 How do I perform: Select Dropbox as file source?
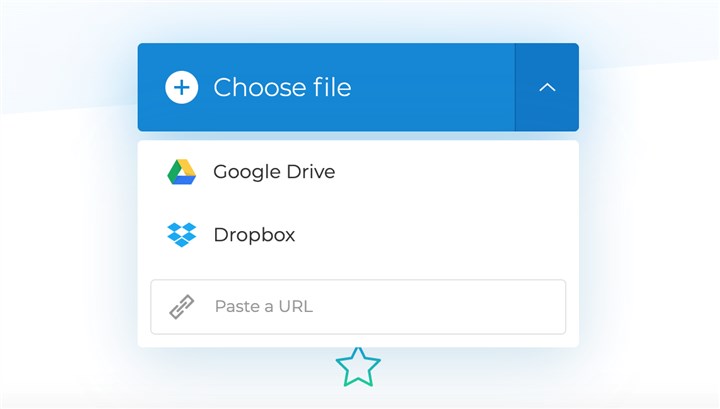(x=358, y=235)
